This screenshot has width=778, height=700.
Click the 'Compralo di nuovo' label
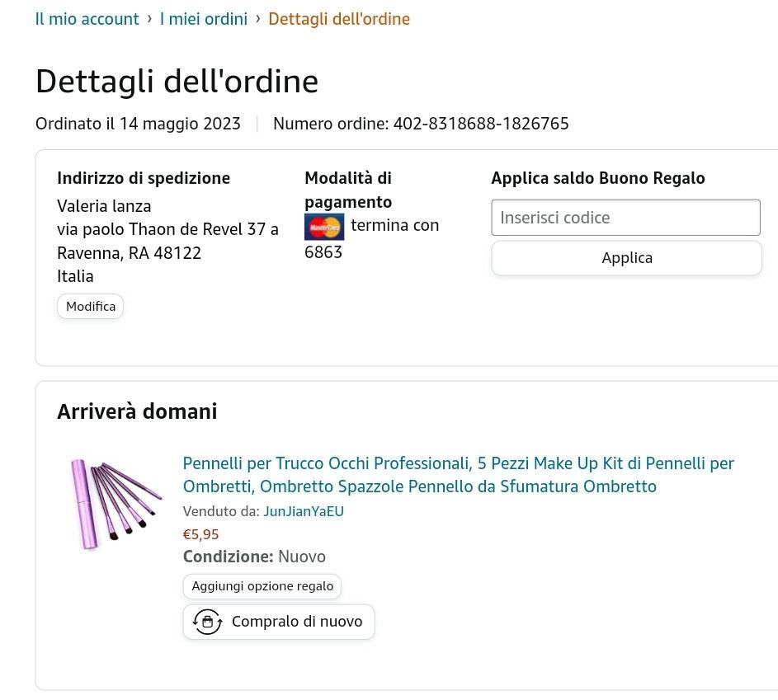[297, 622]
